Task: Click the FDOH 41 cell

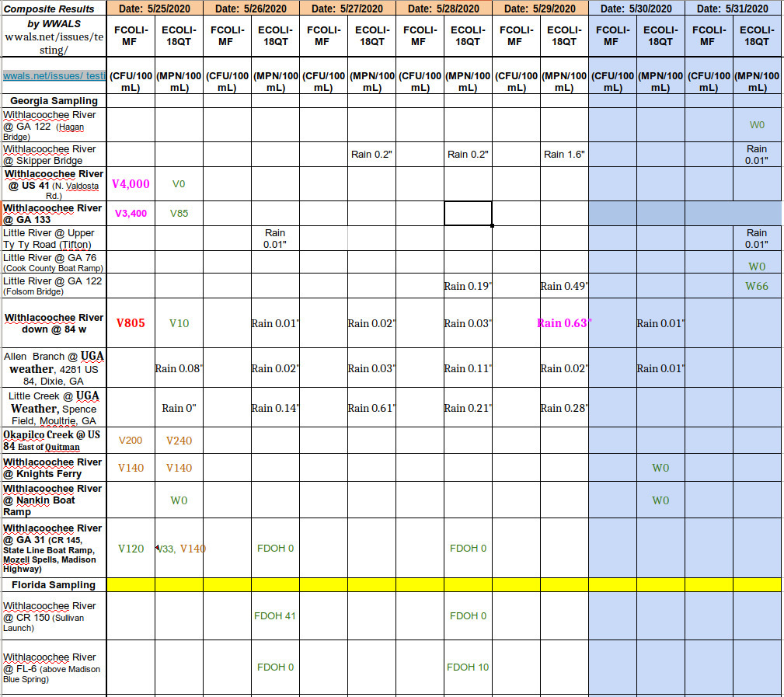Action: click(x=275, y=616)
